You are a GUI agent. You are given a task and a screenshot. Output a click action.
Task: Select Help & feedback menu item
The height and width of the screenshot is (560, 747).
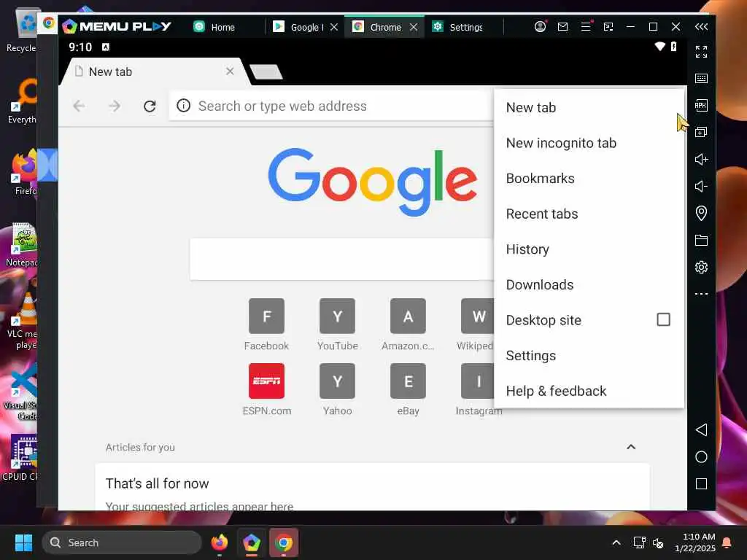589,391
